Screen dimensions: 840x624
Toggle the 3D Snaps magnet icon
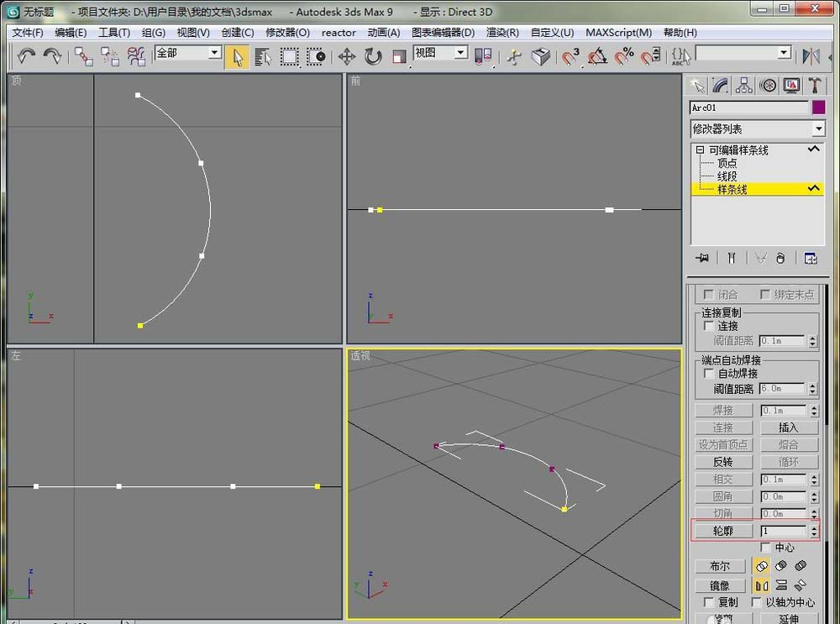point(571,56)
